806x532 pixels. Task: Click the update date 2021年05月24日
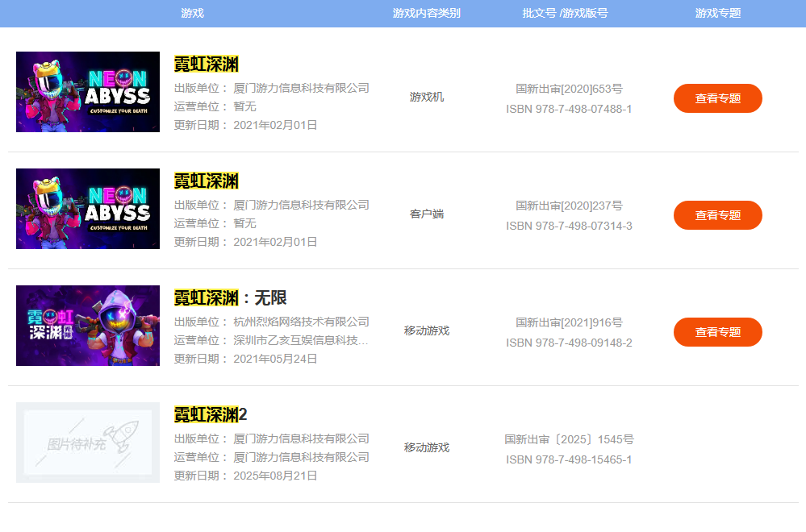(275, 359)
